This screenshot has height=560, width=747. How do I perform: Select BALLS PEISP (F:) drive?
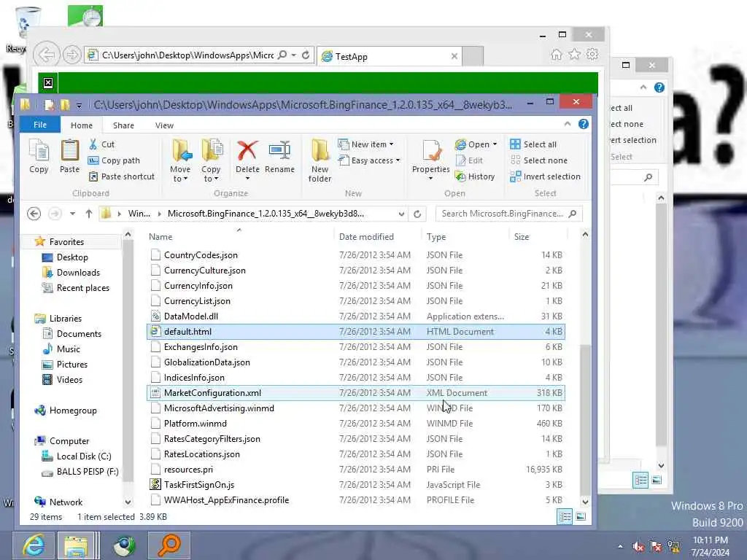(88, 472)
